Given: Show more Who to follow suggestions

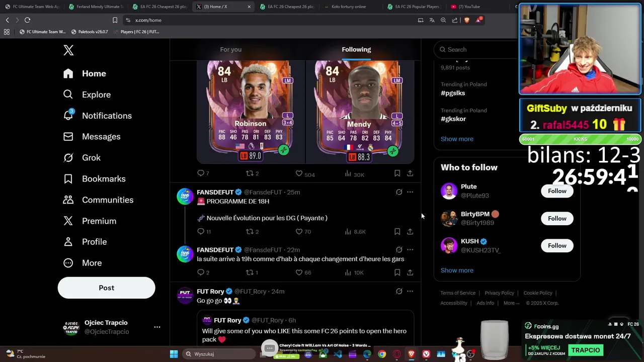Looking at the screenshot, I should point(457,270).
